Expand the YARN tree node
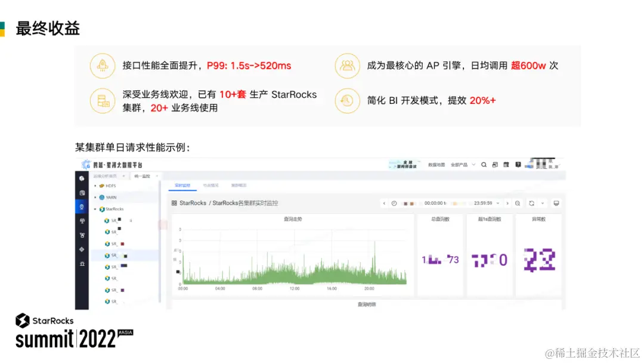Screen dimensions: 644x363 coord(95,198)
